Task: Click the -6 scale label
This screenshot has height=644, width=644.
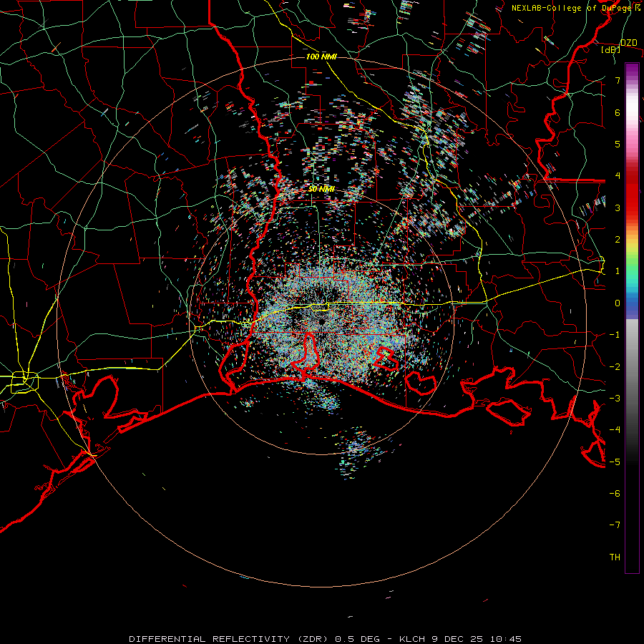Action: coord(615,494)
